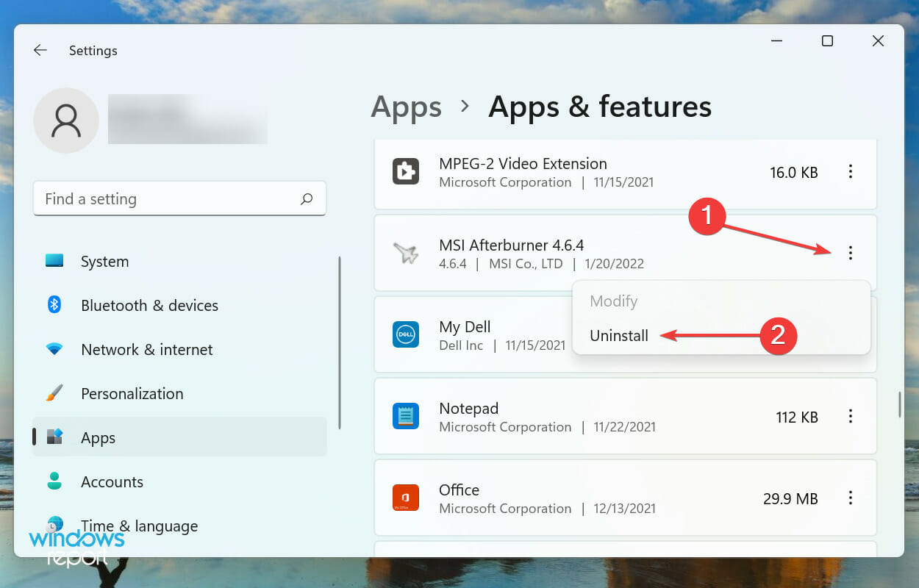The image size is (919, 588).
Task: Click the Apps sidebar icon
Action: [x=54, y=437]
